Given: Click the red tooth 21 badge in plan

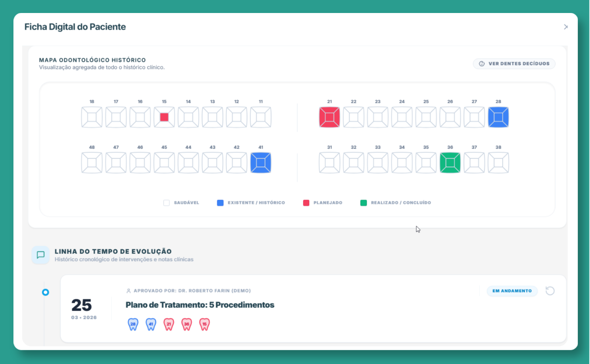Looking at the screenshot, I should pyautogui.click(x=169, y=324).
